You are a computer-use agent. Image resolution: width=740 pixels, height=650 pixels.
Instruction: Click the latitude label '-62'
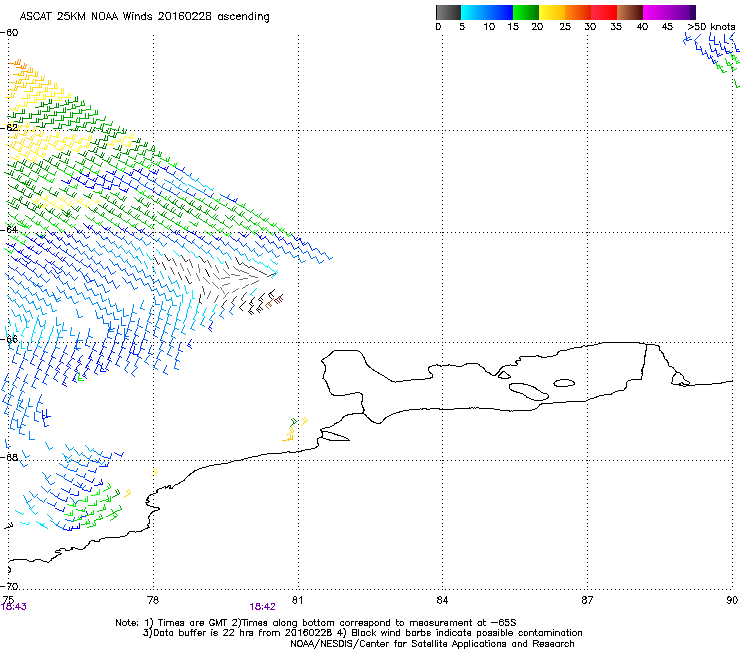tap(9, 127)
